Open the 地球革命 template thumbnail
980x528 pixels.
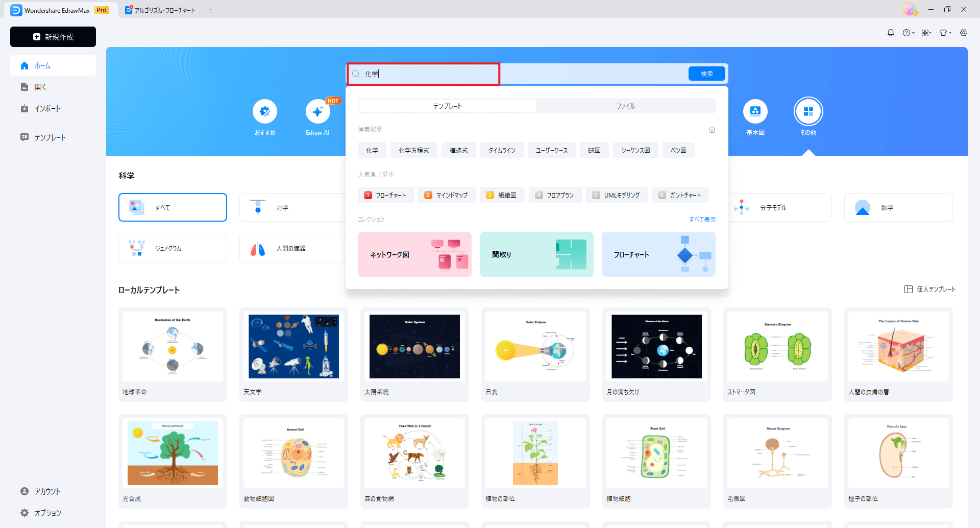(x=173, y=347)
